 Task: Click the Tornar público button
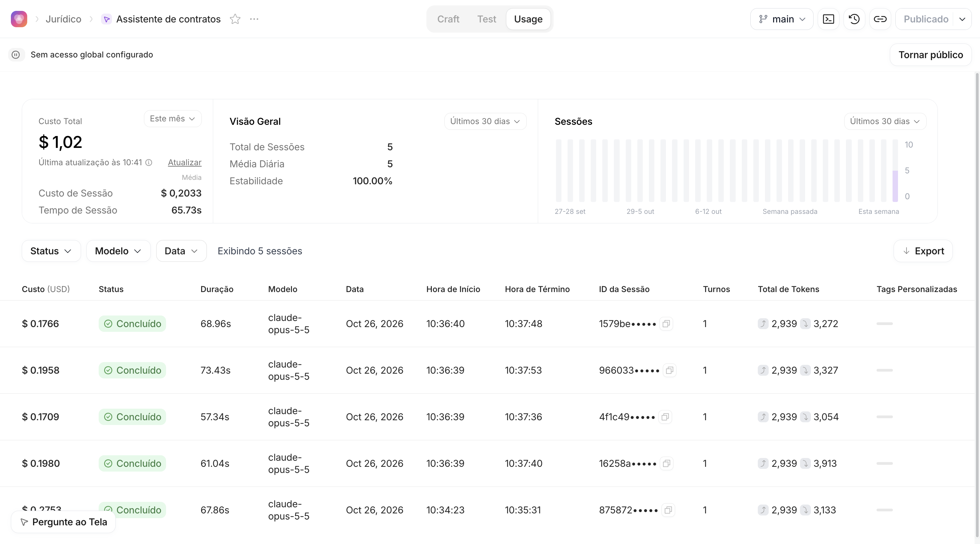931,55
